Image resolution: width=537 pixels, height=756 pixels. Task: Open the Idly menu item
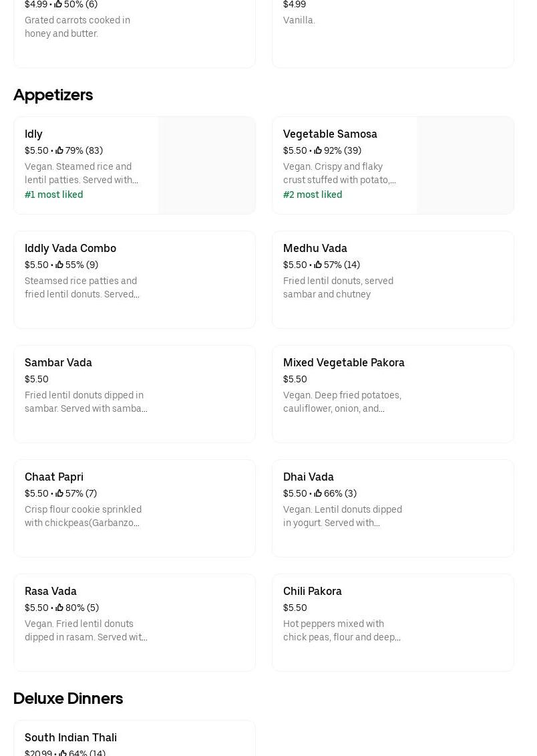click(x=33, y=134)
